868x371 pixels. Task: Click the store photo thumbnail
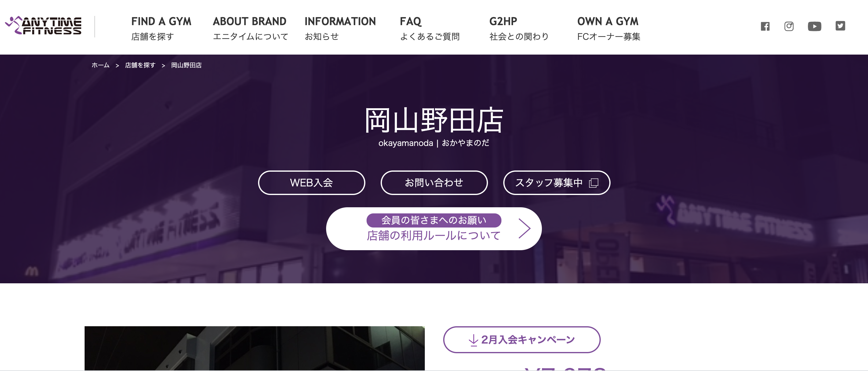click(254, 348)
